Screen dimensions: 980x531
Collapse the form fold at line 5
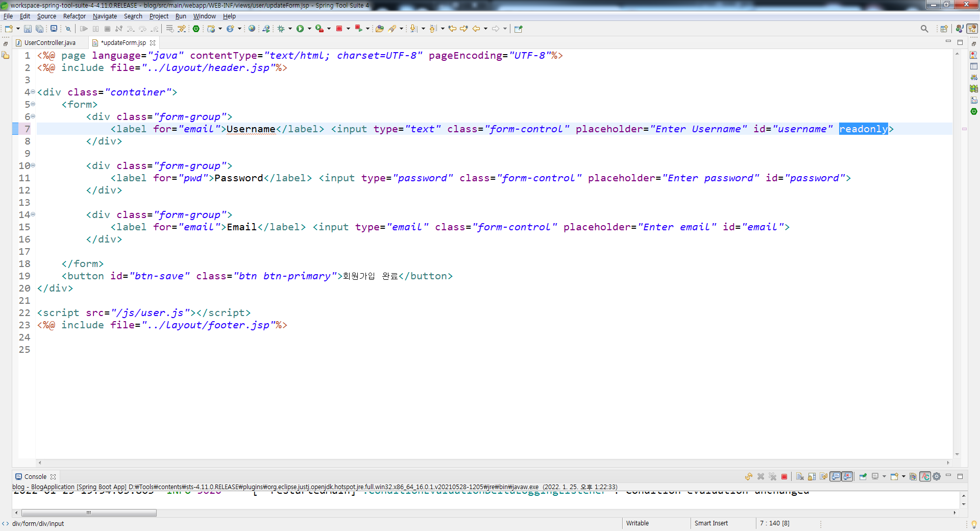pos(33,104)
